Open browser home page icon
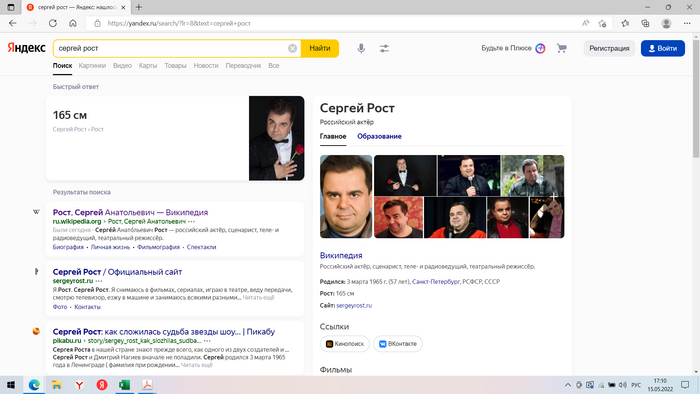This screenshot has height=394, width=700. (73, 23)
